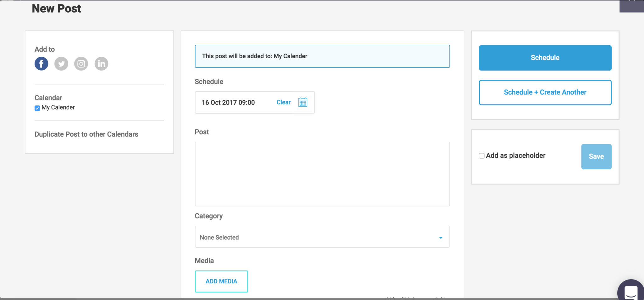Clear the scheduled date with Clear link

[284, 102]
